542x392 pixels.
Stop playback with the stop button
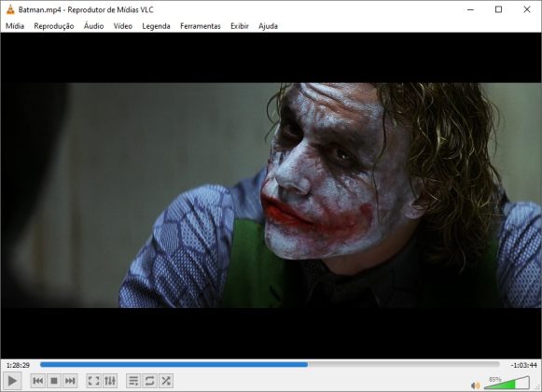point(54,381)
